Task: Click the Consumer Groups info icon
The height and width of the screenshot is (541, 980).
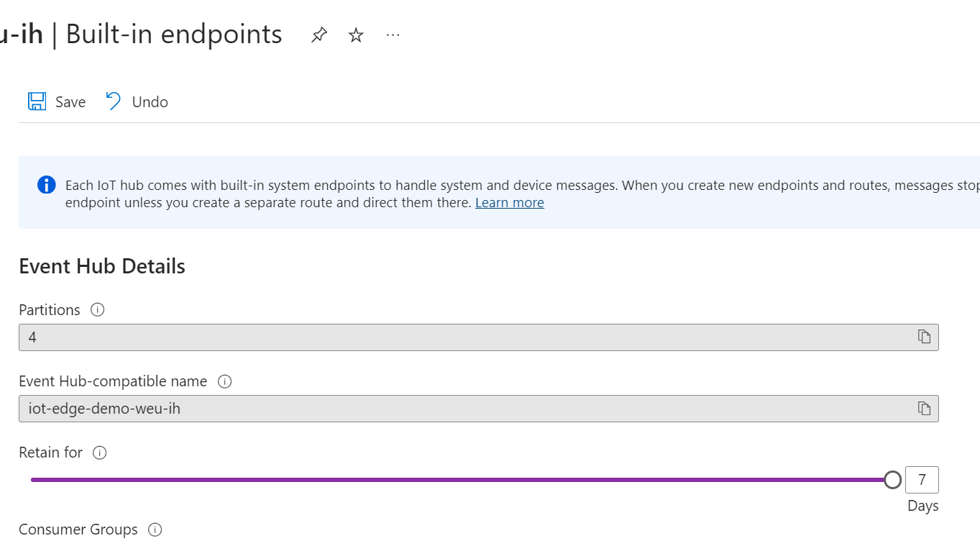Action: point(155,529)
